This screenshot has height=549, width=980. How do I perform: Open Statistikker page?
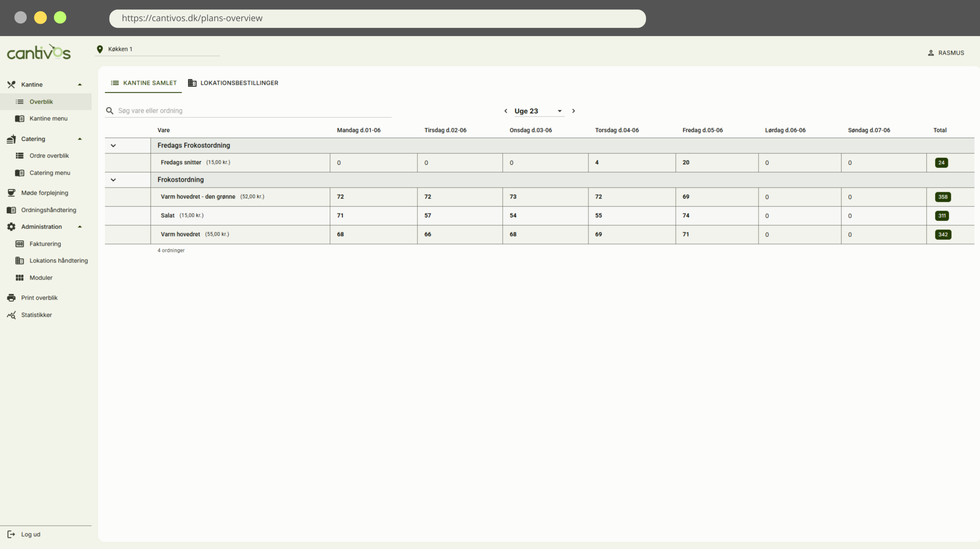pyautogui.click(x=36, y=315)
